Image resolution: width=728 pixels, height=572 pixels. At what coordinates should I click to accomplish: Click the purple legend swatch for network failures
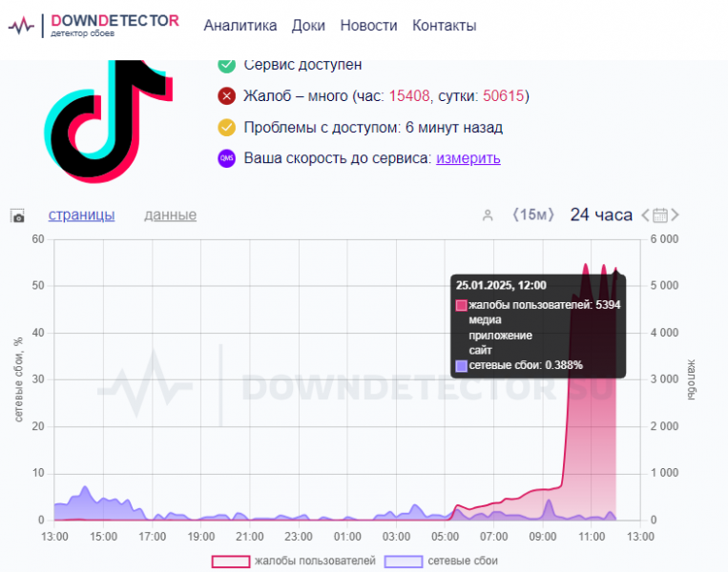coord(404,562)
